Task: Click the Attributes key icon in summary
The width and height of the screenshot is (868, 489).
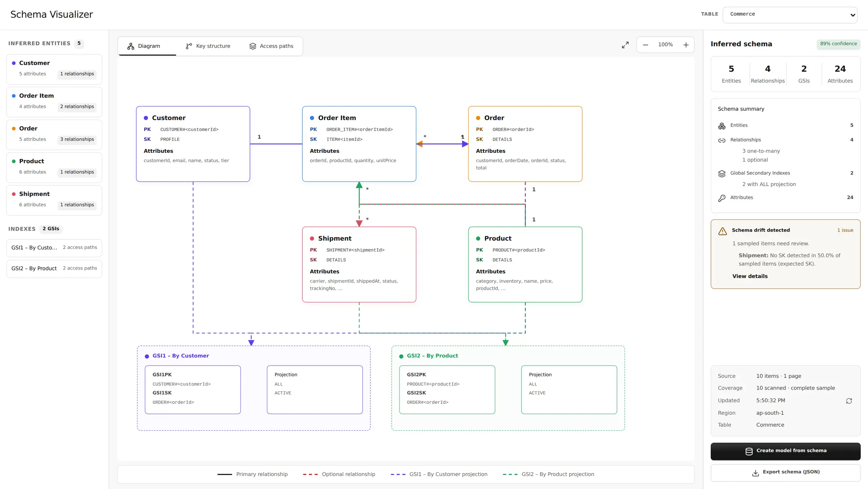Action: [722, 198]
